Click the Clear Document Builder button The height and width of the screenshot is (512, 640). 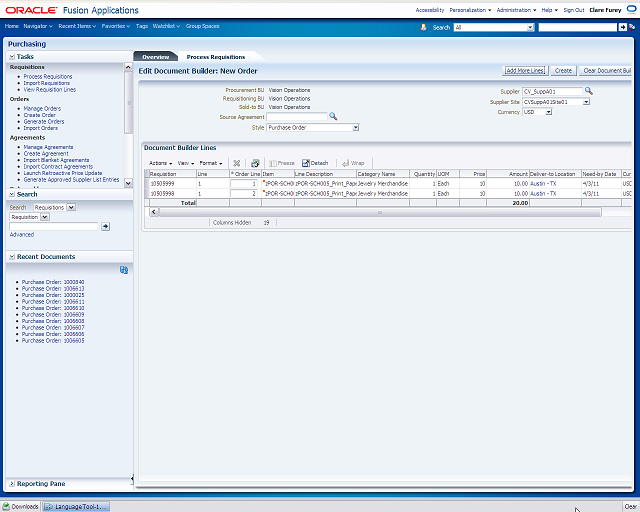(x=606, y=71)
